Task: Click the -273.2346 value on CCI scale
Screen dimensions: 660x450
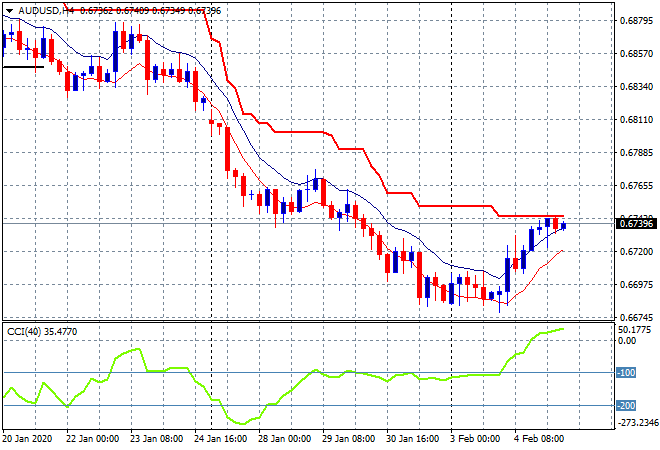Action: click(x=635, y=424)
